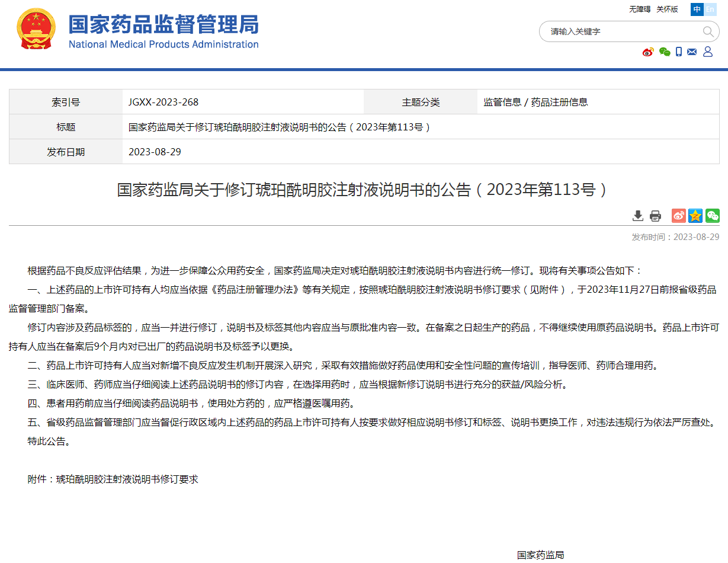Click the mobile phone icon in header

(x=679, y=52)
